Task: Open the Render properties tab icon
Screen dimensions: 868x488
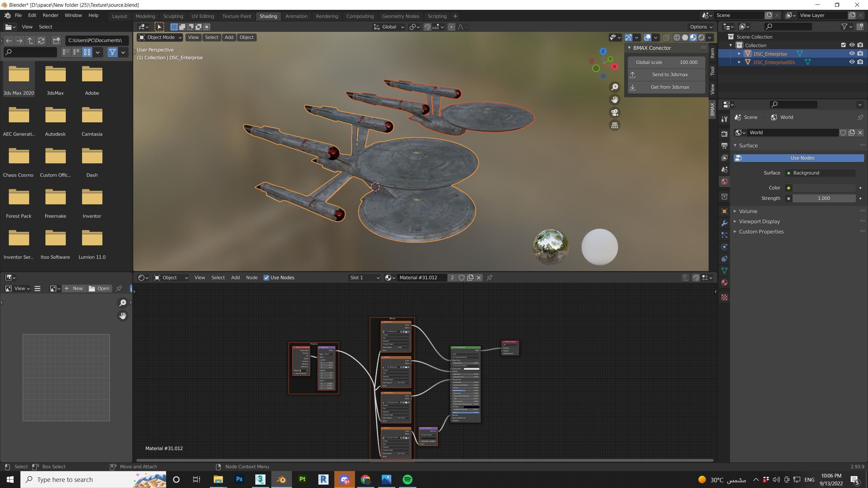Action: tap(724, 134)
